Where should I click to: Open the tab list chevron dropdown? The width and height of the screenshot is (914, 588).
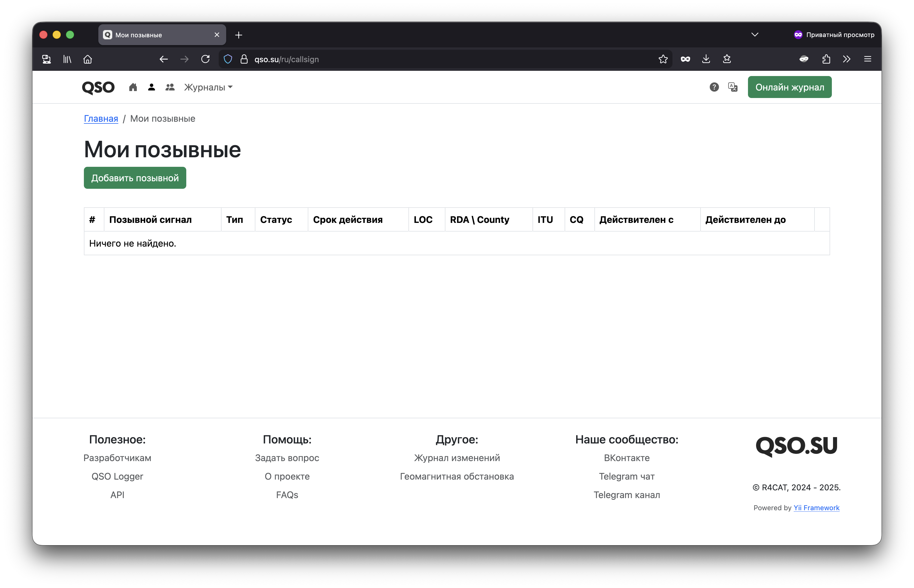click(755, 35)
